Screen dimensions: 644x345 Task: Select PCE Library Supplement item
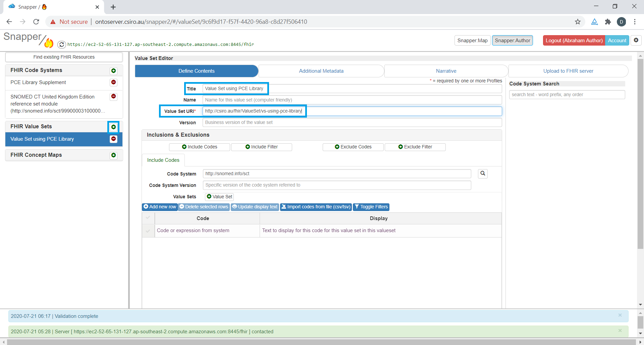coord(38,82)
